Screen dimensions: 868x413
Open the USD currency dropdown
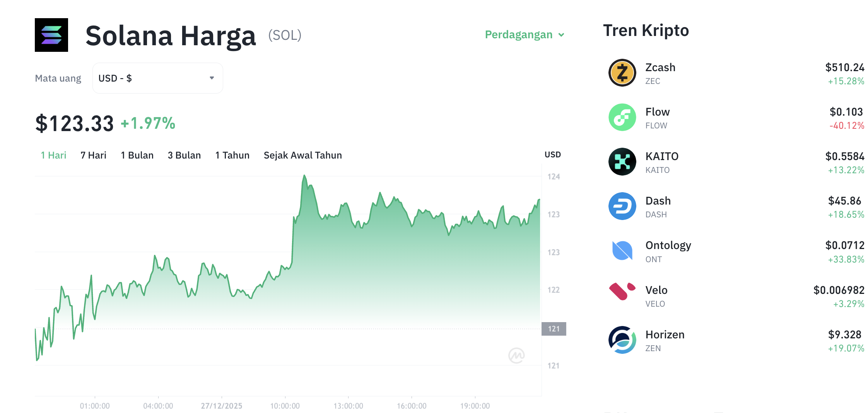157,78
